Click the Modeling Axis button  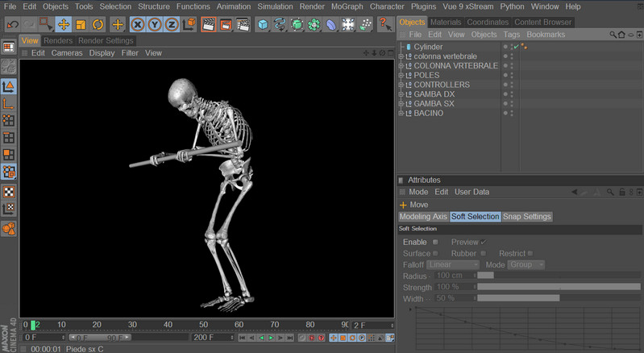[423, 217]
